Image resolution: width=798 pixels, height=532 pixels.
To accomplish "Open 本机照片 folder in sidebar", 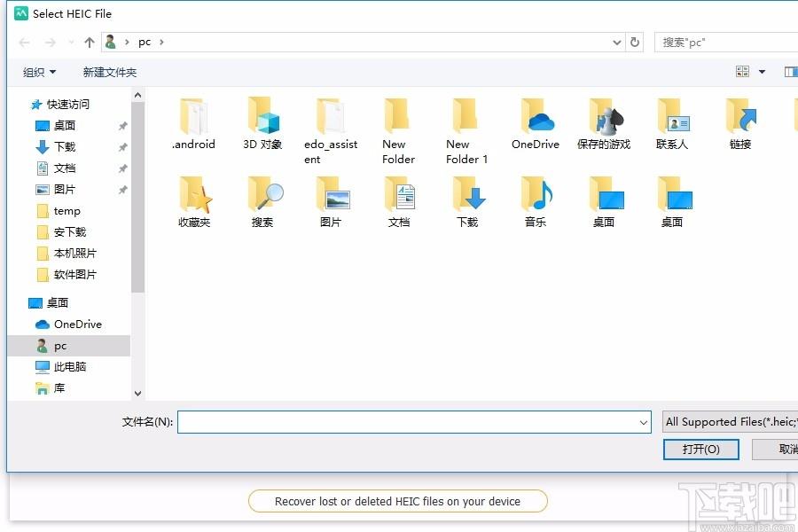I will 74,254.
